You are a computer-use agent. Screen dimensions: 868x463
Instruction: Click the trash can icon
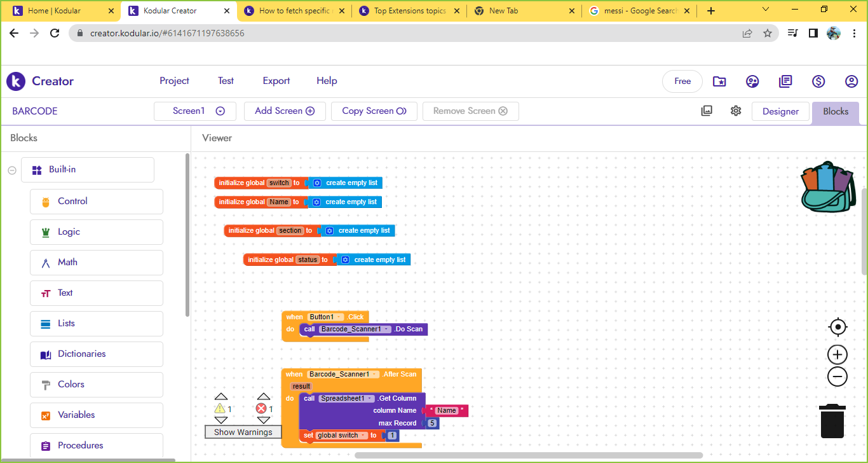pos(832,421)
